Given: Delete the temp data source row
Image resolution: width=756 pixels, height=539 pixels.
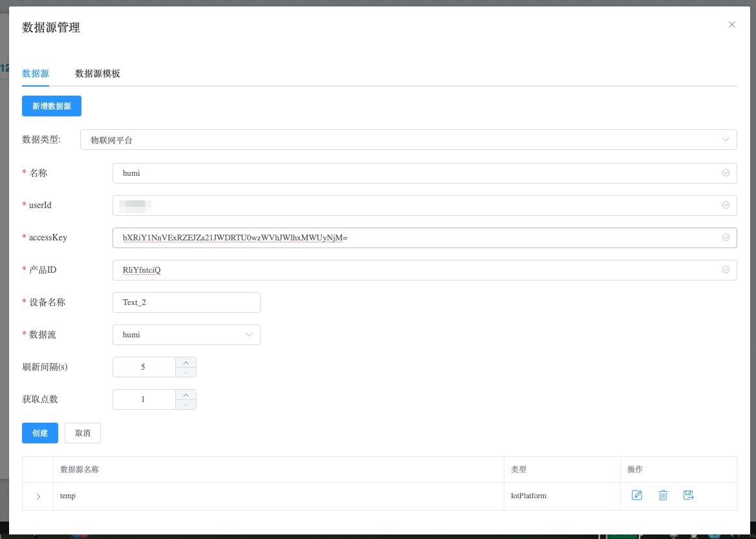Looking at the screenshot, I should point(663,496).
